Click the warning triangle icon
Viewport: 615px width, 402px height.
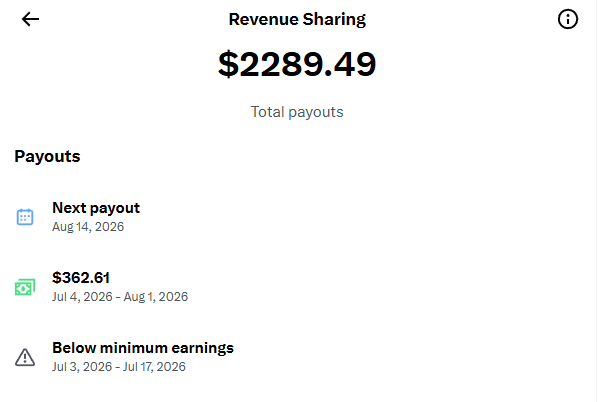(25, 357)
